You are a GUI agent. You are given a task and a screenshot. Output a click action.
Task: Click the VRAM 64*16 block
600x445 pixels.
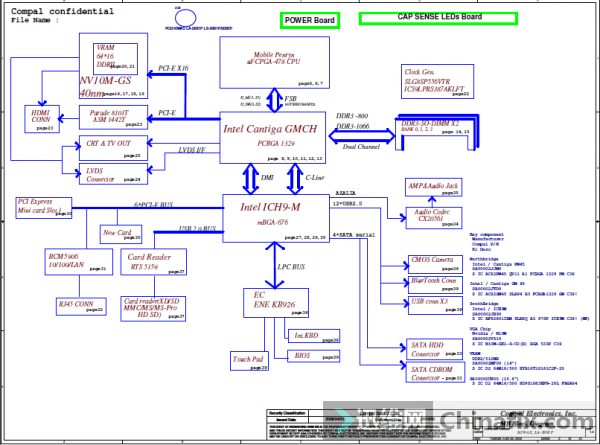click(115, 59)
